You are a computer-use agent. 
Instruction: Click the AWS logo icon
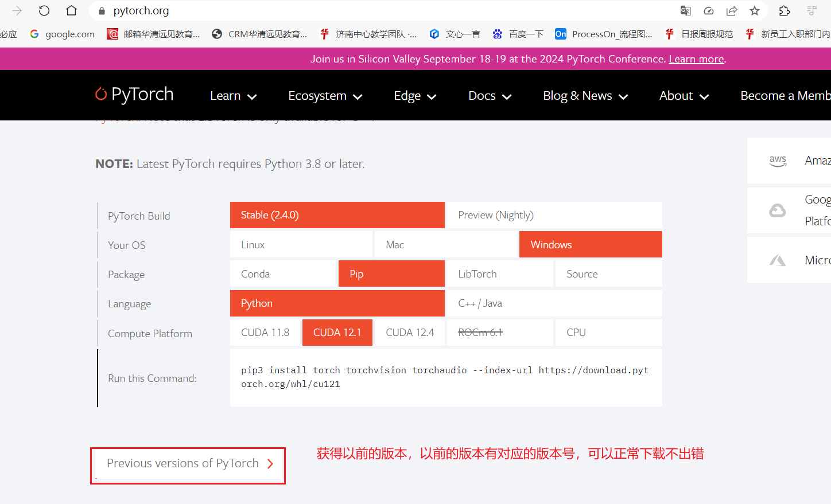coord(778,161)
